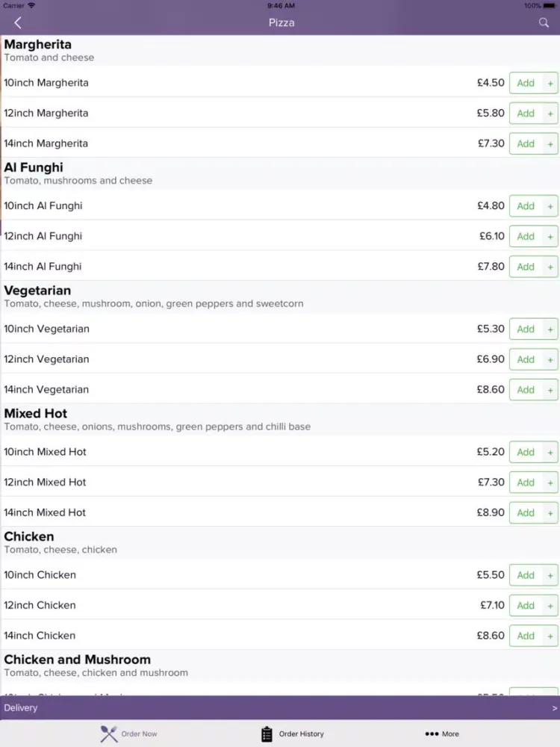The height and width of the screenshot is (747, 560).
Task: Expand the Delivery bar arrow
Action: tap(554, 708)
